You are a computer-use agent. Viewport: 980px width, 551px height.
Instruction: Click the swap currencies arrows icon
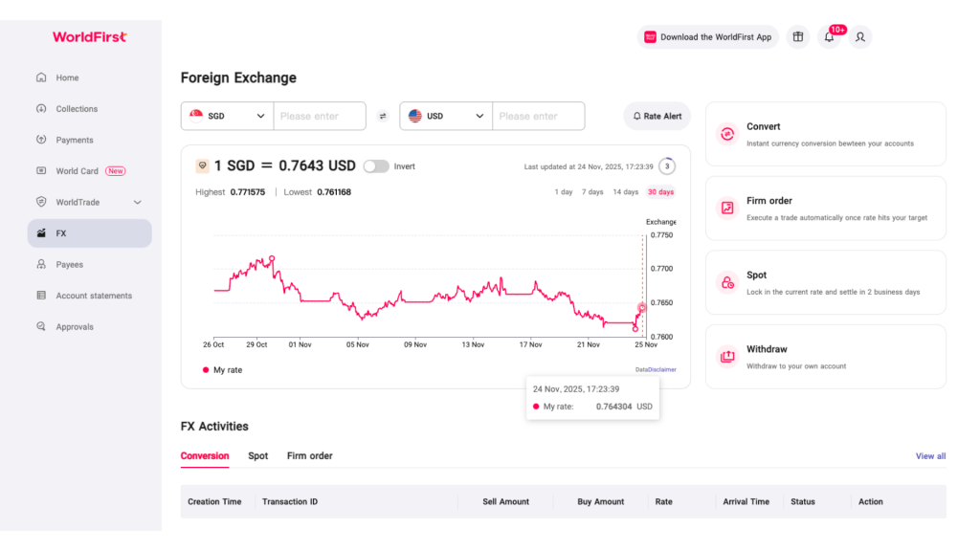[383, 116]
